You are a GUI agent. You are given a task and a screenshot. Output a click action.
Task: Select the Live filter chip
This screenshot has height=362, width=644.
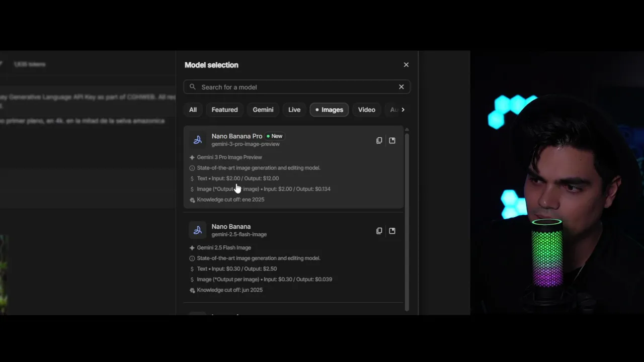click(x=294, y=110)
